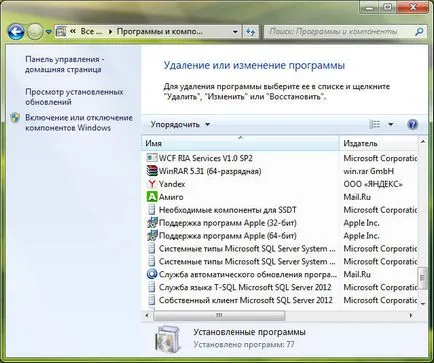Select Поддержка программ Apple (32-бит) text
The image size is (434, 363).
228,223
